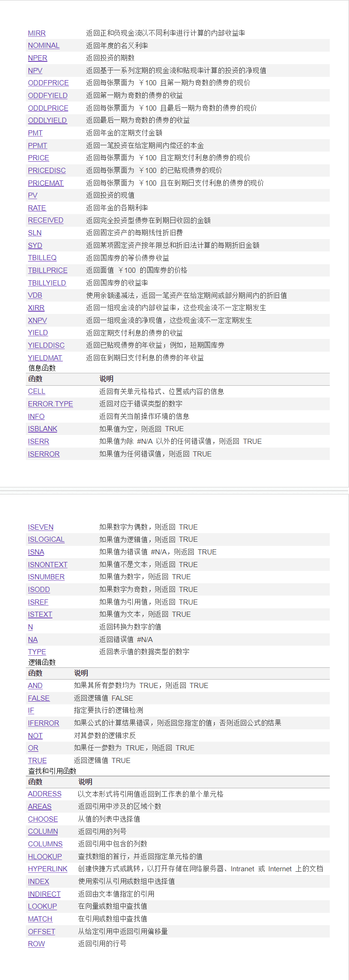349x980 pixels.
Task: Open the SLN function link
Action: [35, 233]
